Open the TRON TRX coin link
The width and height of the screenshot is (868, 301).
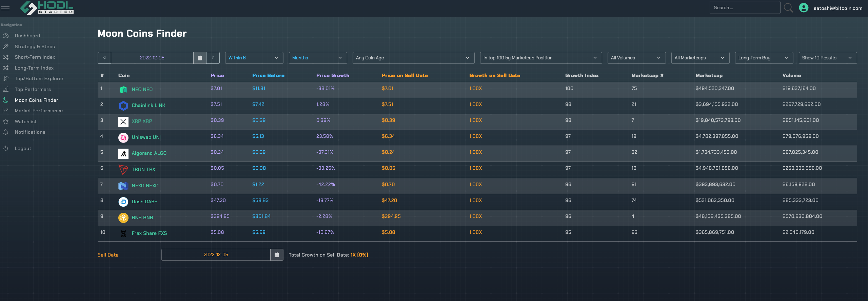(x=144, y=169)
